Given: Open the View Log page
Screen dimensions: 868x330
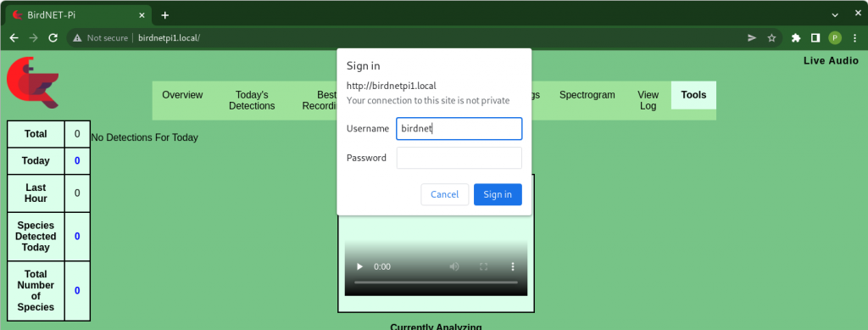Looking at the screenshot, I should point(648,100).
